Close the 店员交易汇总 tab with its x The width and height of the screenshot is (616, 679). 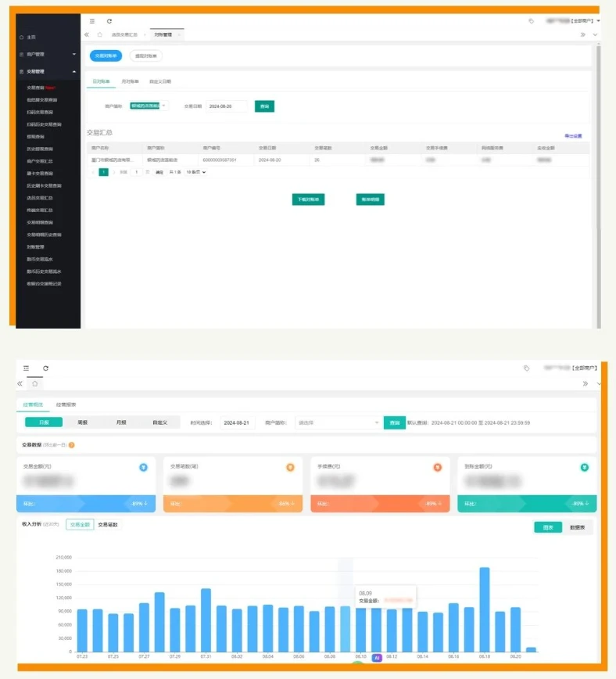[145, 34]
